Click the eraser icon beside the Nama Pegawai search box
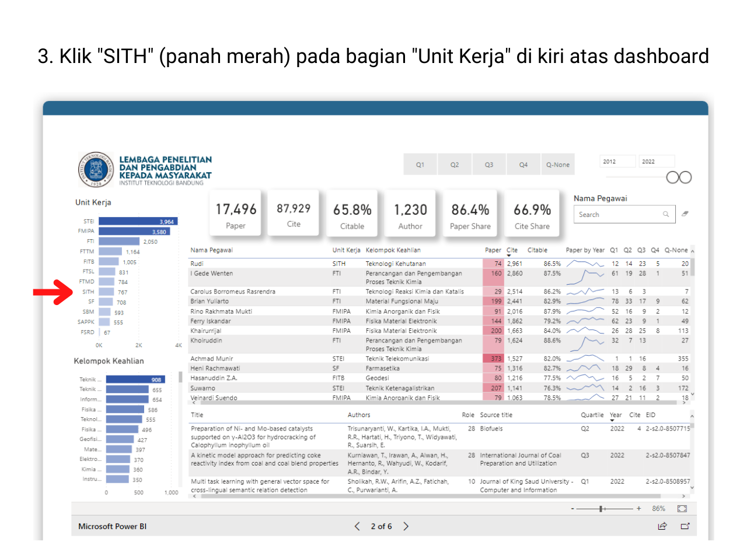This screenshot has height=560, width=747. pos(684,214)
